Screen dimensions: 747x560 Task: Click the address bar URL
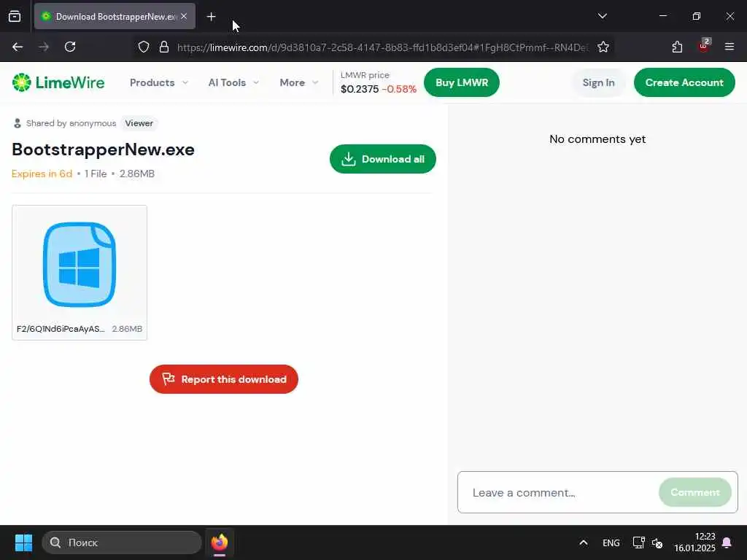coord(382,47)
